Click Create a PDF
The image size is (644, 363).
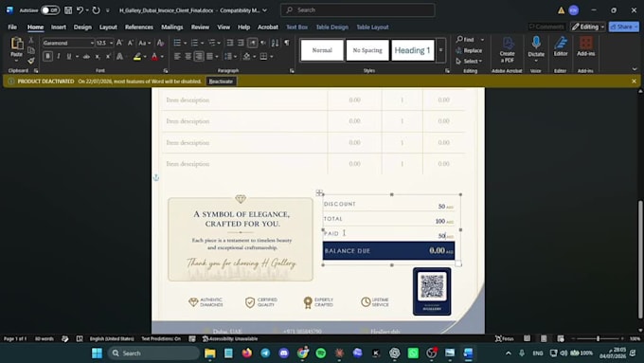[508, 50]
